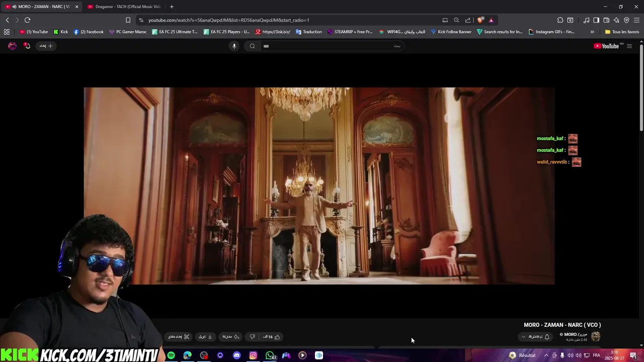Open Spotify from the taskbar

[171, 355]
